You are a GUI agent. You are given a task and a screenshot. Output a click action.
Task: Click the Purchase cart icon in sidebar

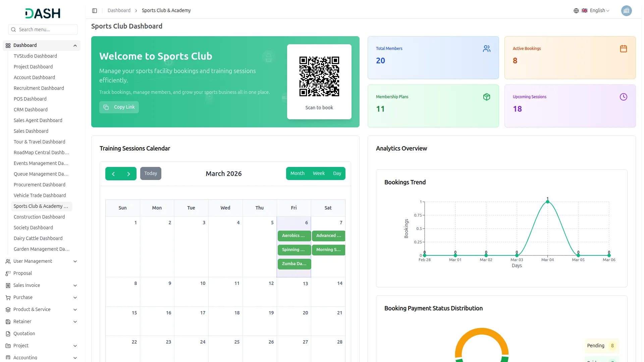(x=8, y=297)
